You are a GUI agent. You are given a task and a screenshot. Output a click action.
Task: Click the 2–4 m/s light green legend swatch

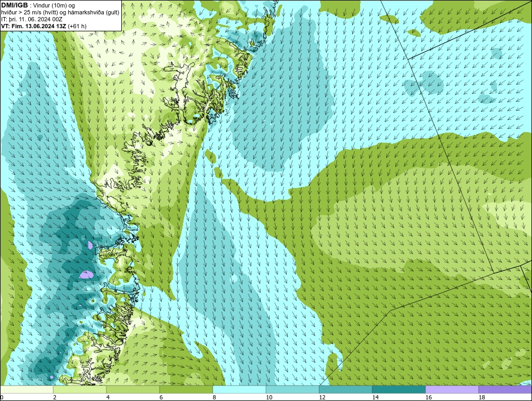(80, 389)
